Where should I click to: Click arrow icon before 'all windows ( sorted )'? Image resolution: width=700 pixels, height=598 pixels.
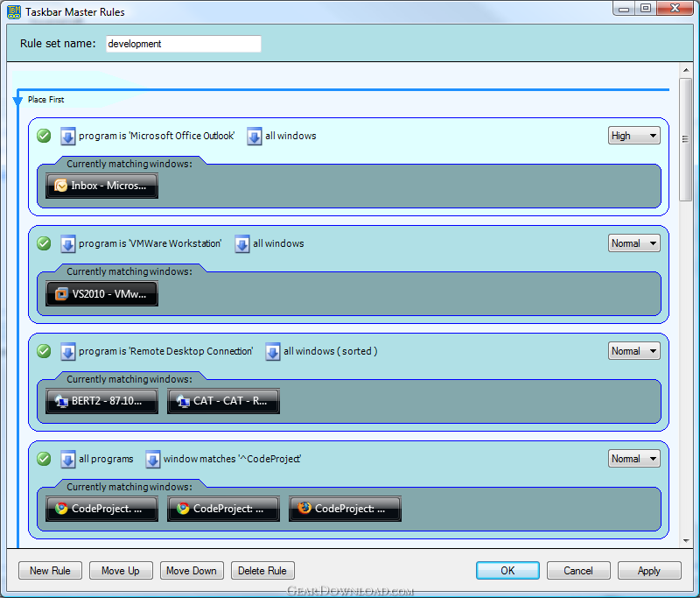273,351
